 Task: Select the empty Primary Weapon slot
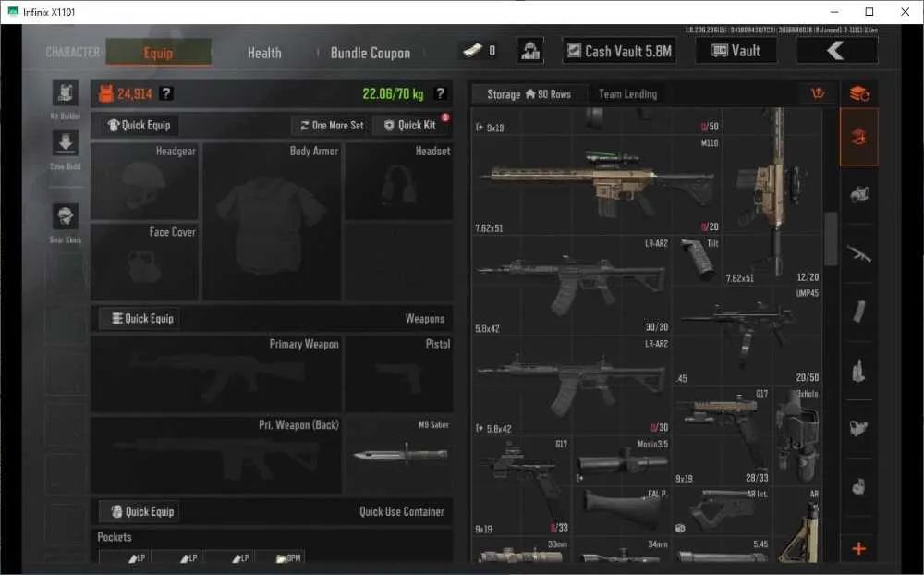pyautogui.click(x=215, y=373)
